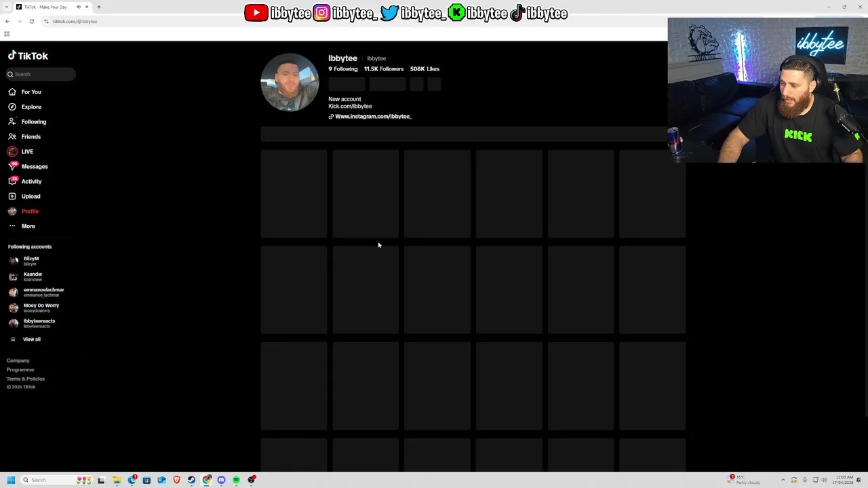Image resolution: width=868 pixels, height=488 pixels.
Task: Open the apps grid in bookmarks bar
Action: click(x=7, y=34)
